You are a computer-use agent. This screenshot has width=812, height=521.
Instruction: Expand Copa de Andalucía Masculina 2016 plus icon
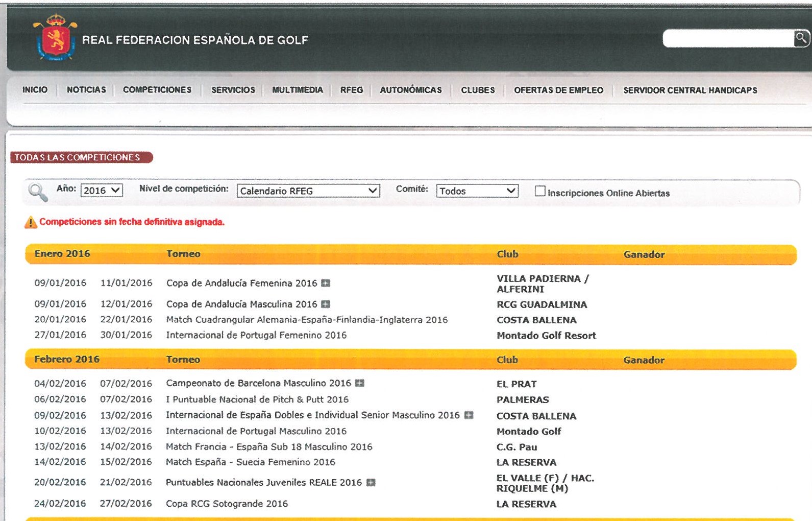[x=326, y=304]
